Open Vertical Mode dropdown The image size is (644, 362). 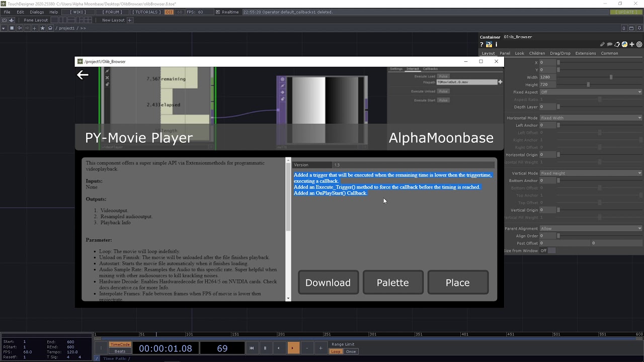(x=591, y=173)
